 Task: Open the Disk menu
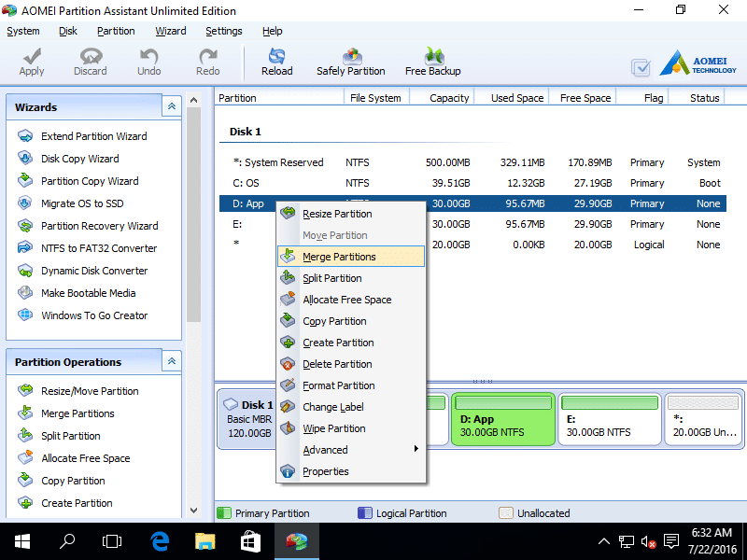(67, 32)
